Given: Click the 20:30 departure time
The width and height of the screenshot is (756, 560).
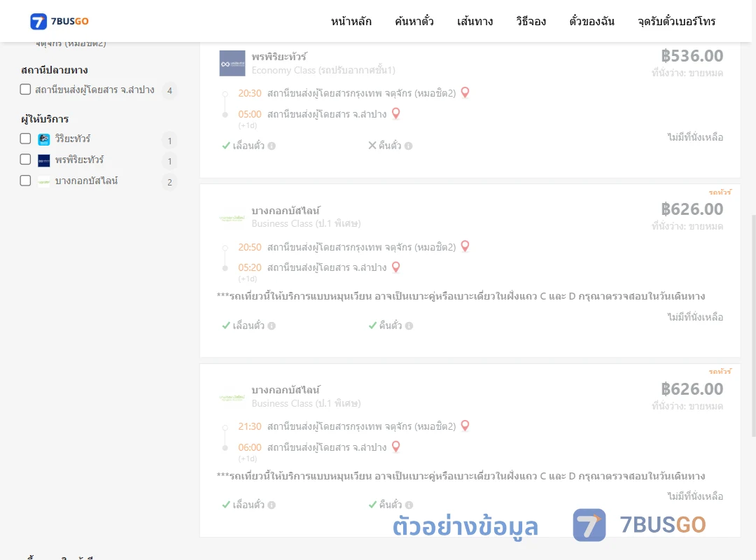Looking at the screenshot, I should click(250, 93).
